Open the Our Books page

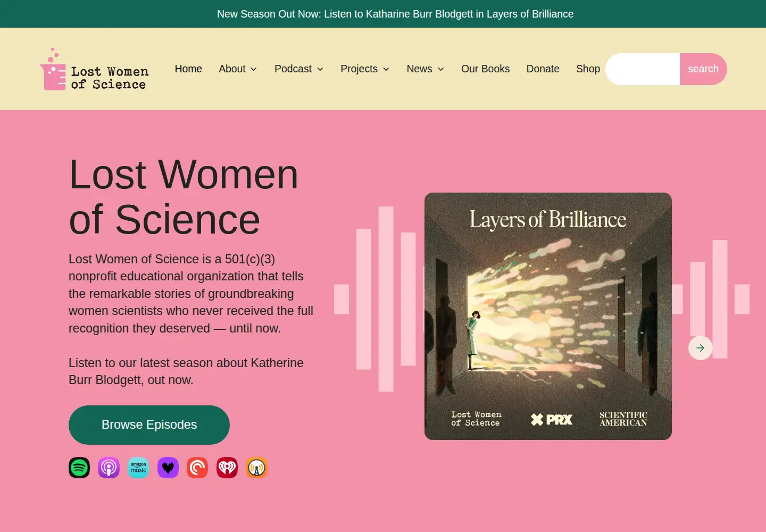tap(485, 69)
